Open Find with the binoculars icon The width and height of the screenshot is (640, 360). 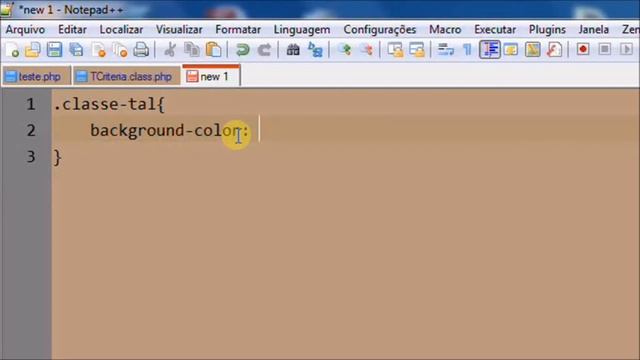click(x=293, y=50)
